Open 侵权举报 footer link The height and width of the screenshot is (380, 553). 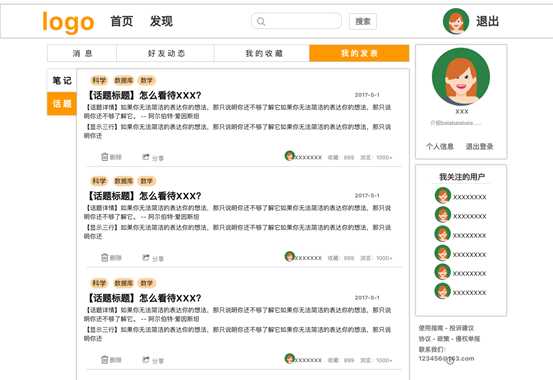click(468, 339)
